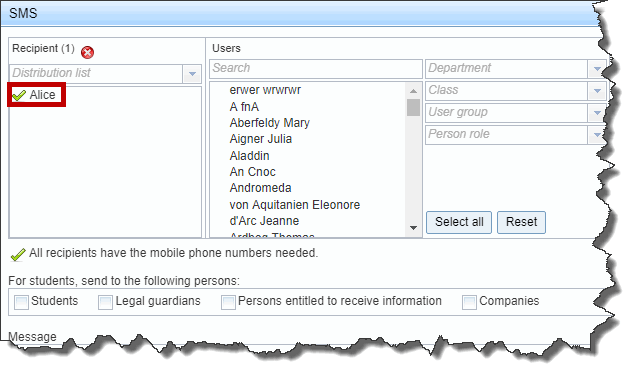637x380 pixels.
Task: Remove all recipients with red X icon
Action: pyautogui.click(x=87, y=52)
